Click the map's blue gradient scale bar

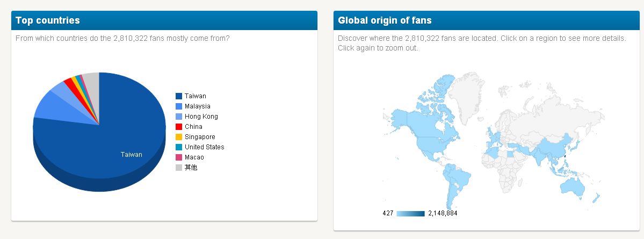click(x=411, y=214)
